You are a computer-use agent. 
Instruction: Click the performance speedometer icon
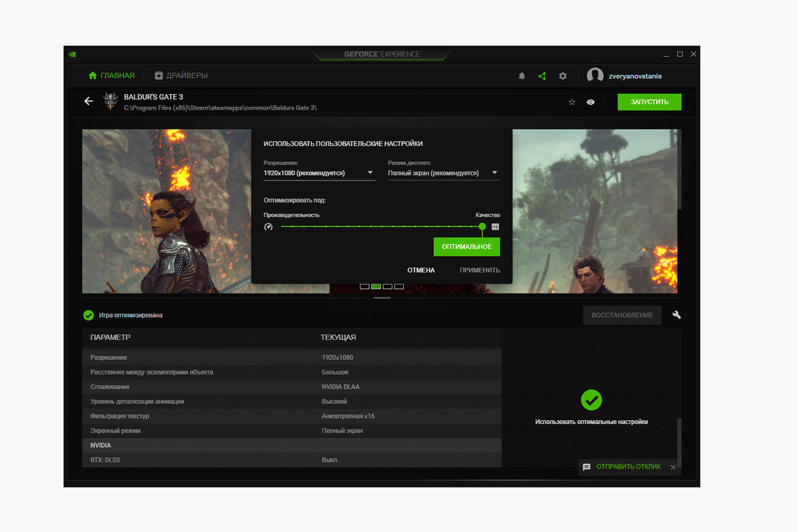point(268,227)
